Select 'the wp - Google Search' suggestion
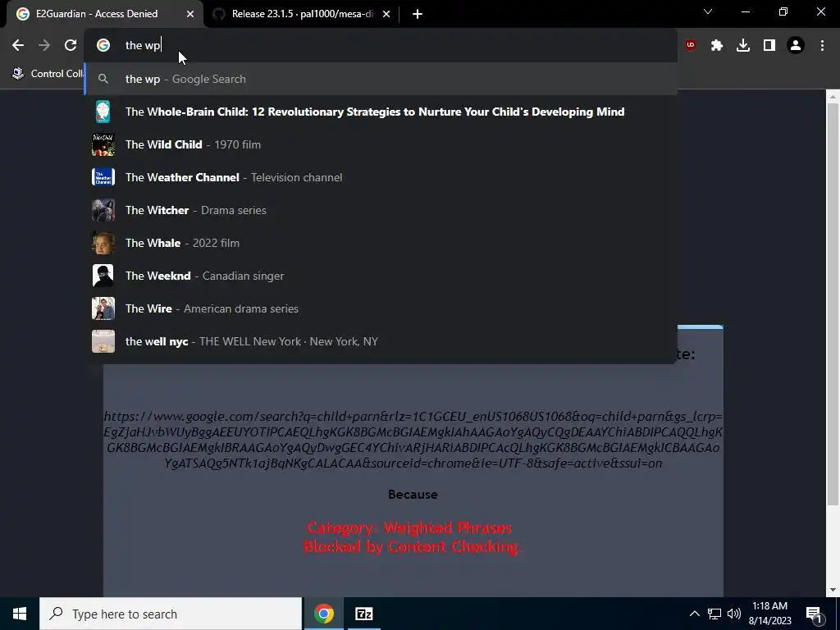The image size is (840, 630). click(x=381, y=79)
